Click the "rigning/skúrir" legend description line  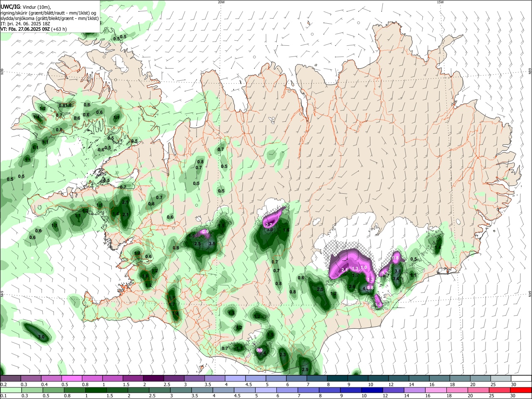pyautogui.click(x=48, y=13)
